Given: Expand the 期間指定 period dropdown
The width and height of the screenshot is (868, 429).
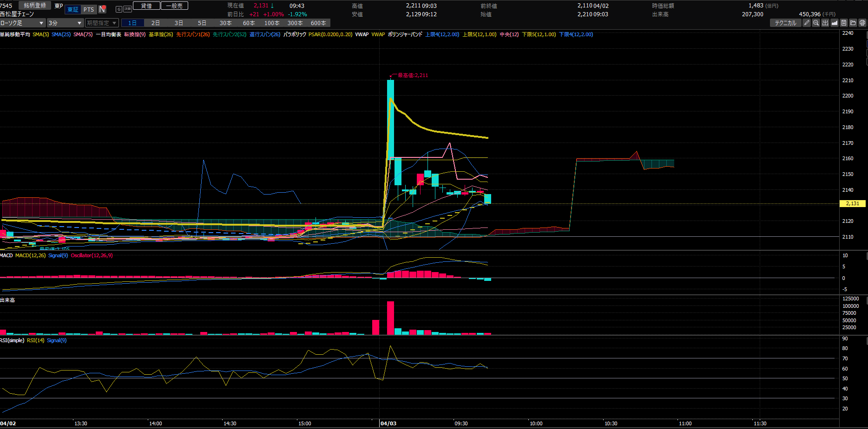Looking at the screenshot, I should [x=102, y=23].
